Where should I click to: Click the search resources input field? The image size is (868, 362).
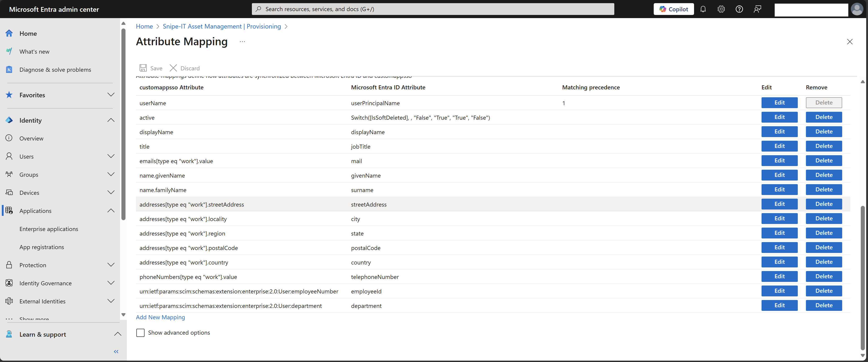coord(433,9)
